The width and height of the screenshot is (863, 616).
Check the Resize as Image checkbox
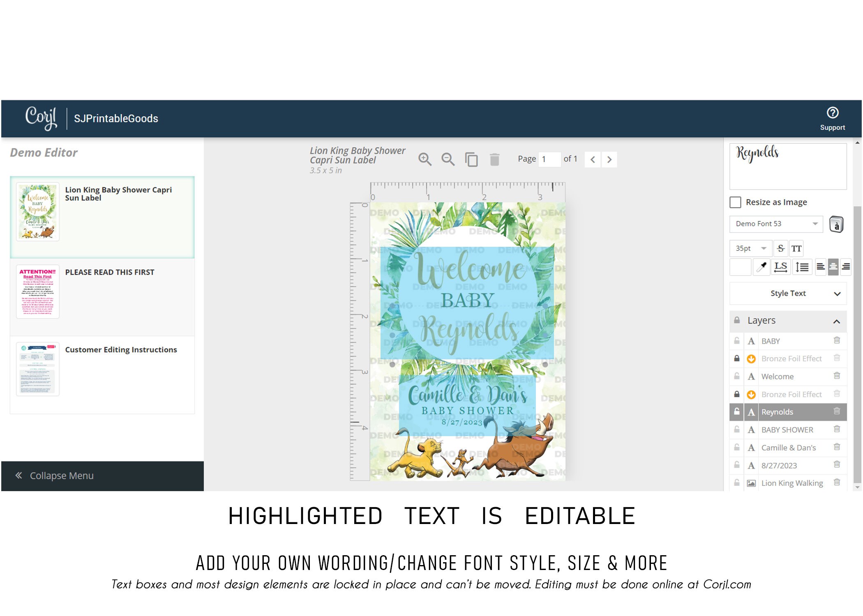[735, 202]
